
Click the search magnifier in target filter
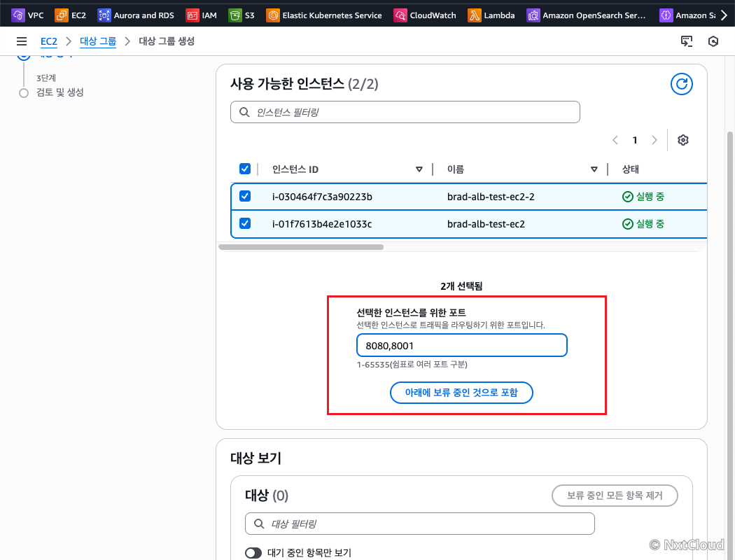(259, 524)
